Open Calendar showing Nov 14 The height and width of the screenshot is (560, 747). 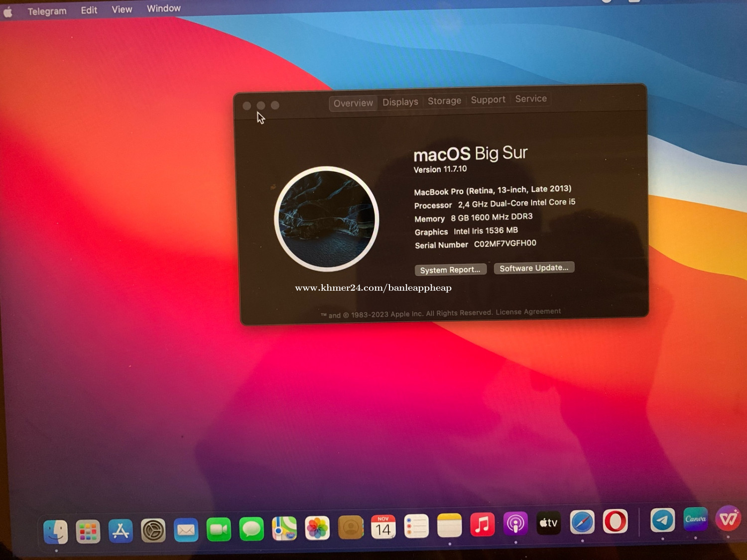pos(383,527)
